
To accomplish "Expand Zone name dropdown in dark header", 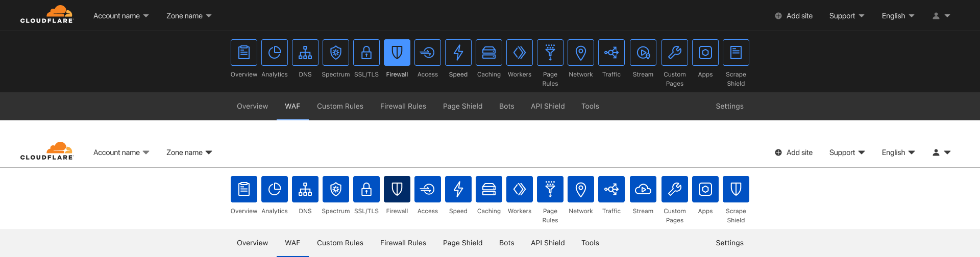I will [189, 16].
